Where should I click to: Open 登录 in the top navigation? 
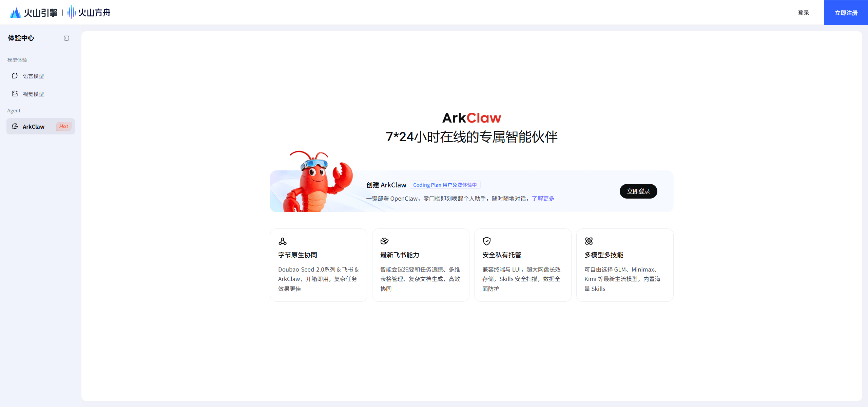tap(803, 12)
